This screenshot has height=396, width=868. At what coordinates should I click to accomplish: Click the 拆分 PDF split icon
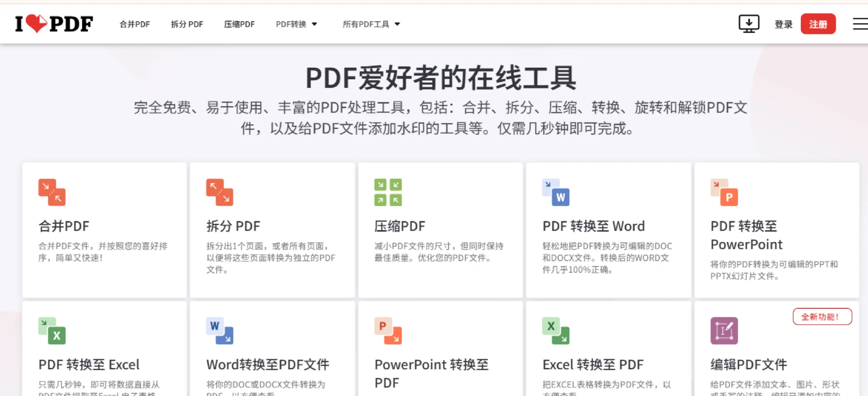coord(220,192)
